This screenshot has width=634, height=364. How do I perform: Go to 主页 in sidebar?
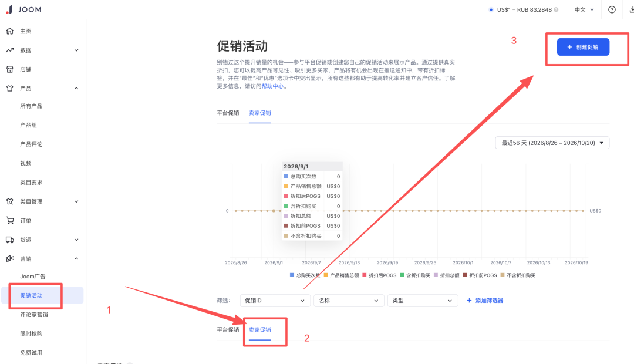point(25,31)
